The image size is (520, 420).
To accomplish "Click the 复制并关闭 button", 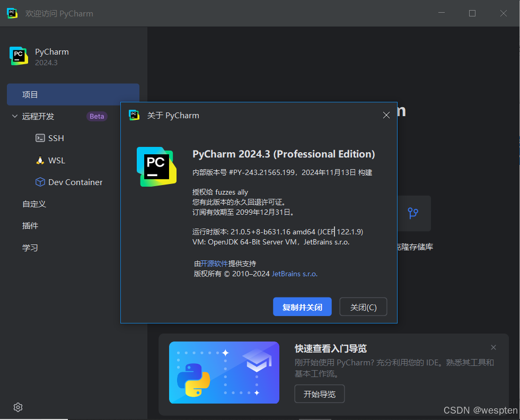I will pos(302,307).
